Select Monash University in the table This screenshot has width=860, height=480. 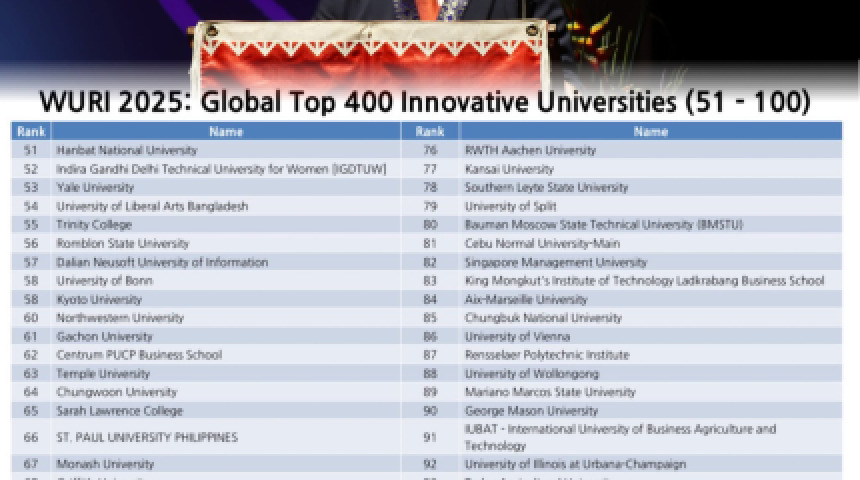[x=105, y=464]
